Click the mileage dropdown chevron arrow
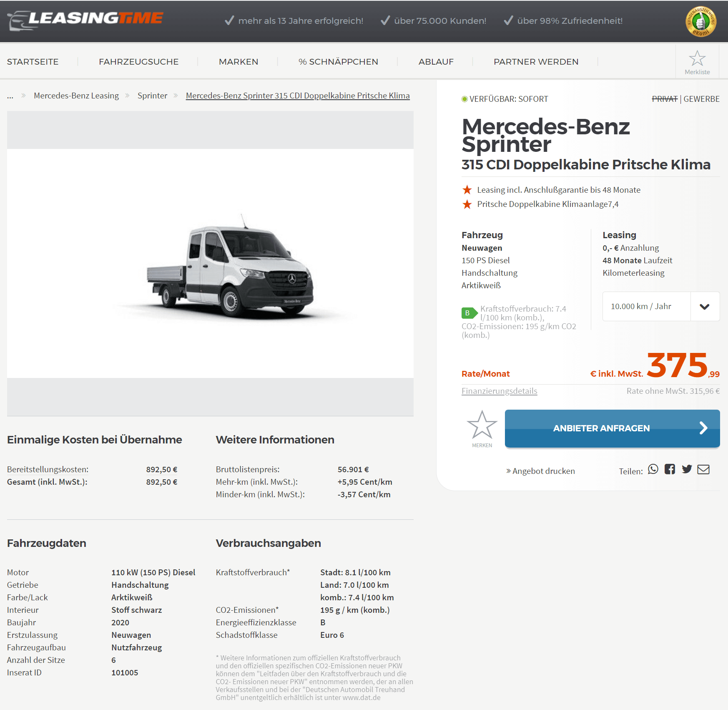The height and width of the screenshot is (710, 728). coord(705,307)
